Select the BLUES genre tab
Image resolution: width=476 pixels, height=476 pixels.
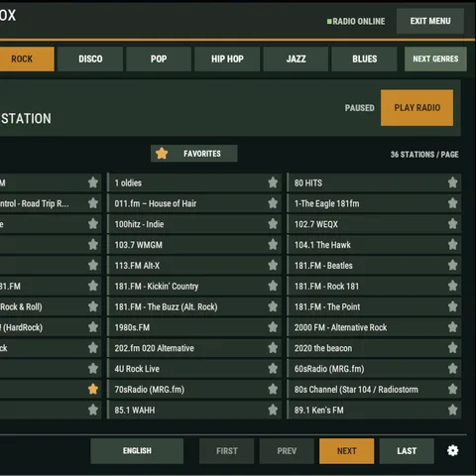point(364,59)
